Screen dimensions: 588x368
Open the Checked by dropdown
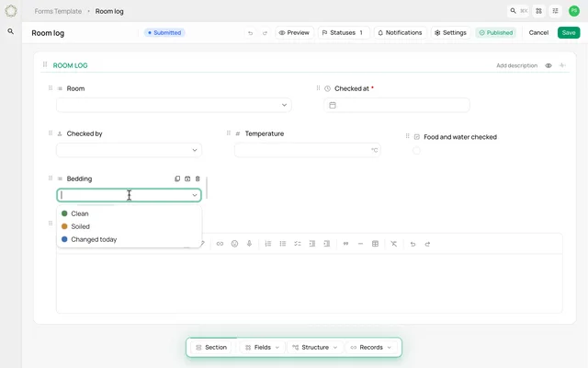point(129,150)
